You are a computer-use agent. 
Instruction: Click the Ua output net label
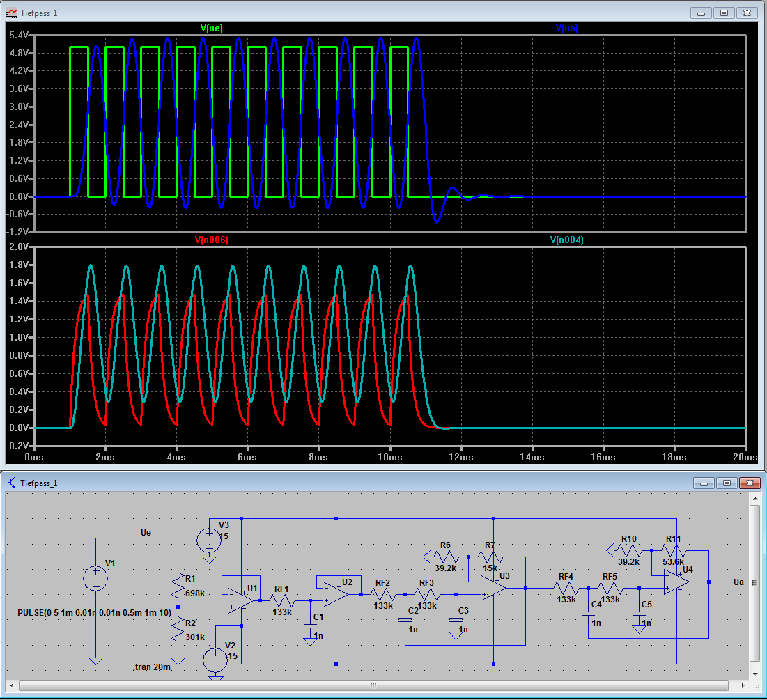740,582
